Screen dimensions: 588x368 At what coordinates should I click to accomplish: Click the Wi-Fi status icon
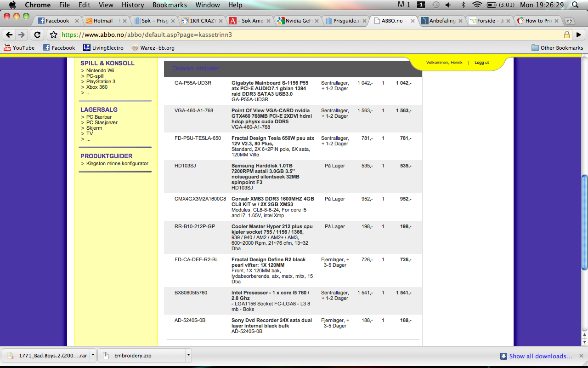tap(477, 5)
